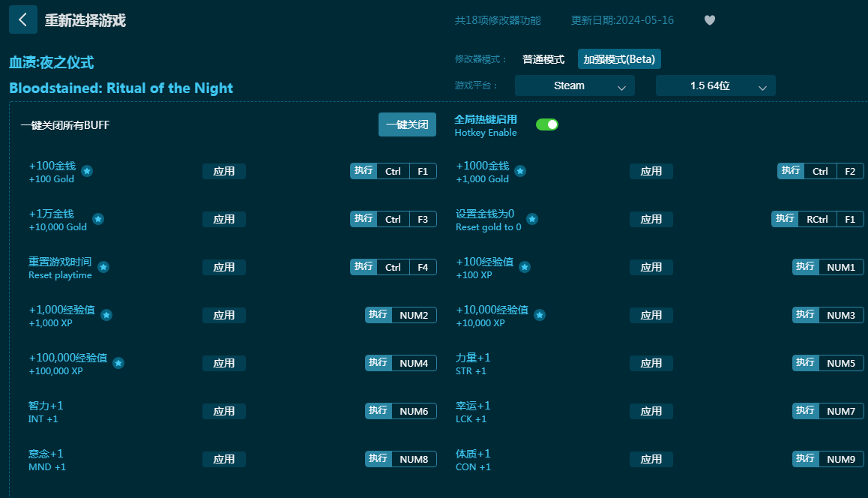Image resolution: width=868 pixels, height=498 pixels.
Task: Click the 血渍:夜之仪式 game name
Action: (52, 62)
